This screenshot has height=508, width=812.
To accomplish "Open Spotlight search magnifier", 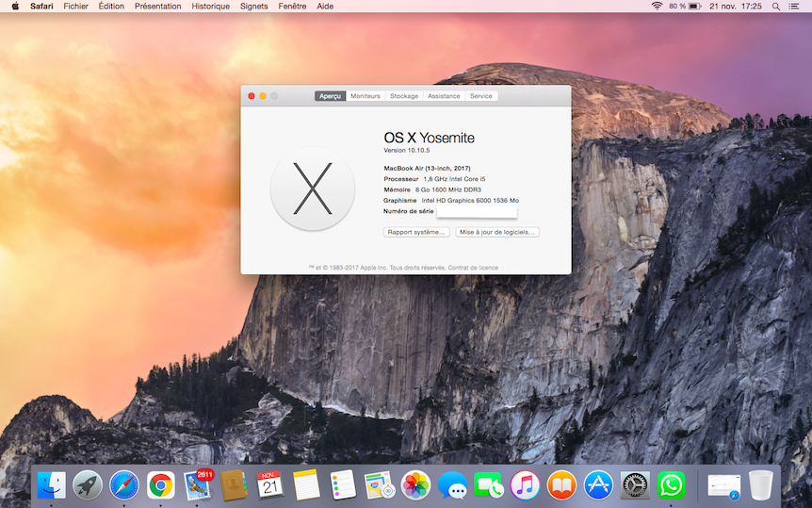I will coord(776,7).
